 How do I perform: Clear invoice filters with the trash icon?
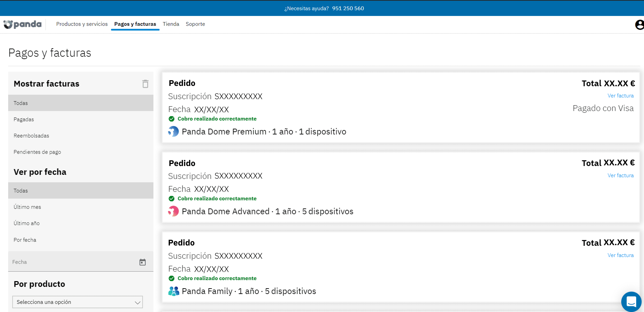tap(145, 84)
